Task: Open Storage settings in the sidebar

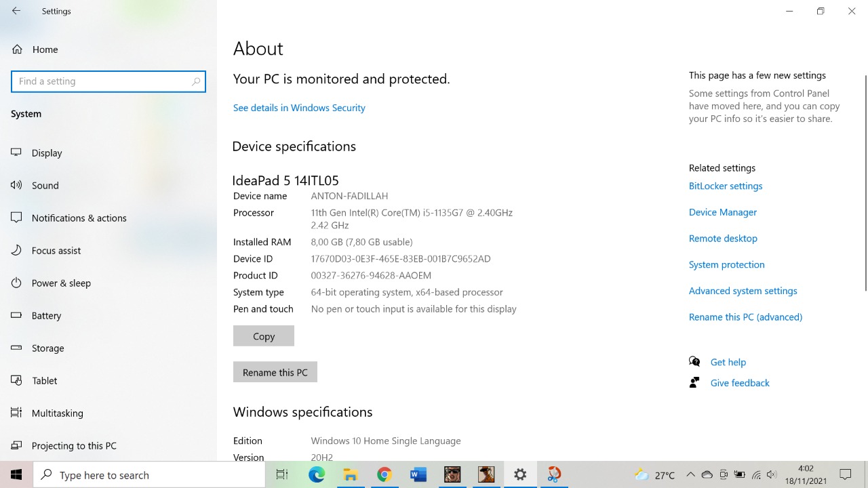Action: tap(108, 348)
